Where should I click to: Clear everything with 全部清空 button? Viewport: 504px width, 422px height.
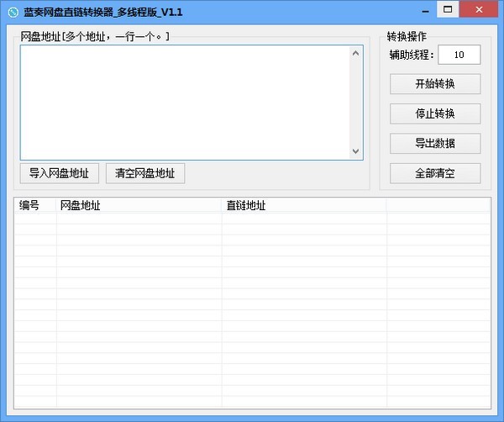tap(435, 173)
